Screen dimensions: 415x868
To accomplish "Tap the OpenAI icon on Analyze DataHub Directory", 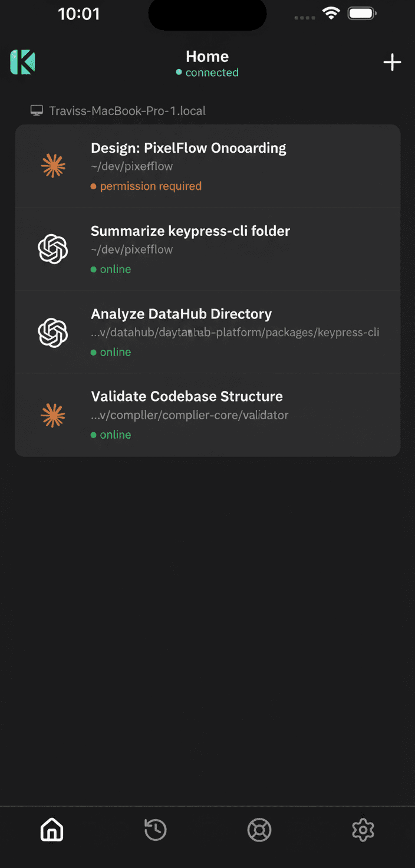I will coord(52,332).
